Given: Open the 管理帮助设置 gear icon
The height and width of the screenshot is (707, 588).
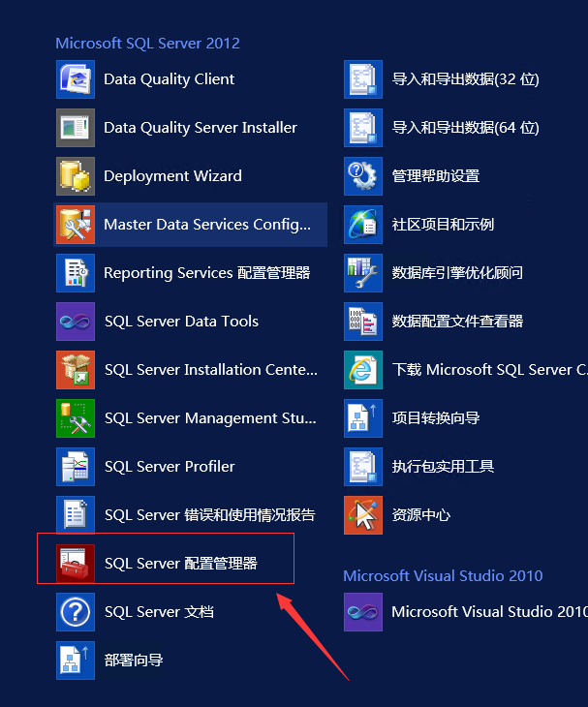Looking at the screenshot, I should pos(363,176).
